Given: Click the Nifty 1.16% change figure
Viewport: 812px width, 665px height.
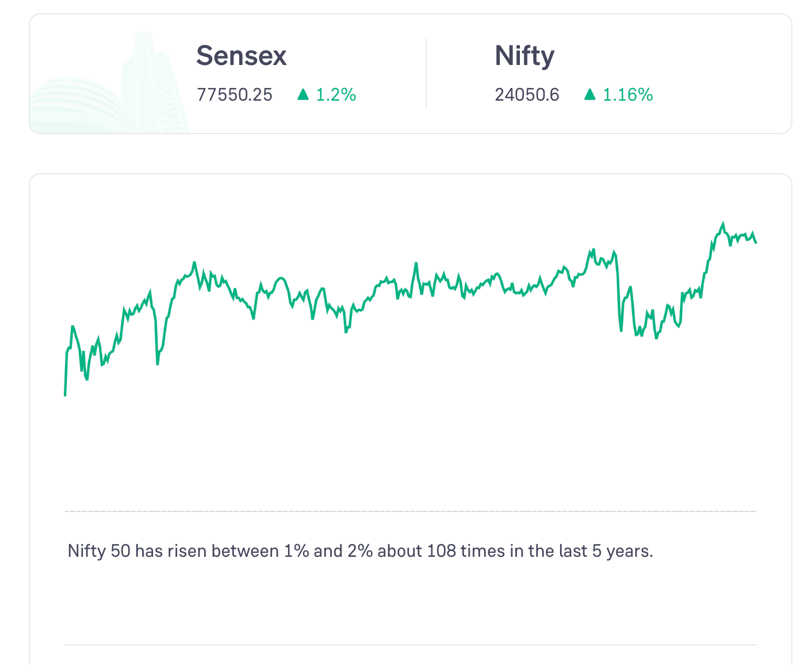Looking at the screenshot, I should click(x=627, y=94).
